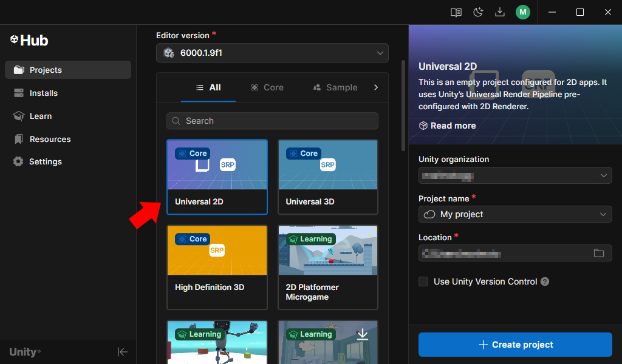Select the Universal 3D template
The width and height of the screenshot is (622, 364).
click(327, 177)
